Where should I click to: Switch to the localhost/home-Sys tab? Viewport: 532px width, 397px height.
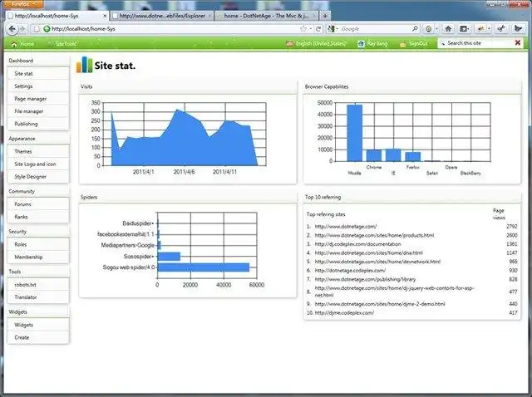(56, 16)
